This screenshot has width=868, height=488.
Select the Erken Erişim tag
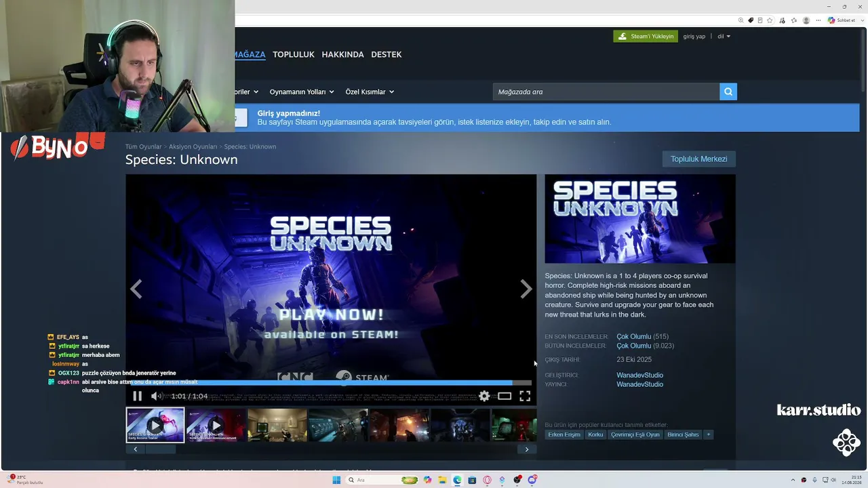point(564,434)
